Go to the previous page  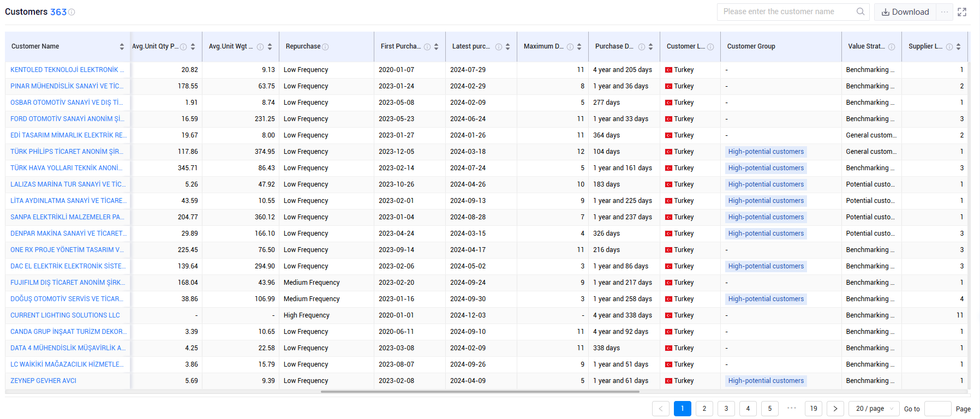(661, 409)
